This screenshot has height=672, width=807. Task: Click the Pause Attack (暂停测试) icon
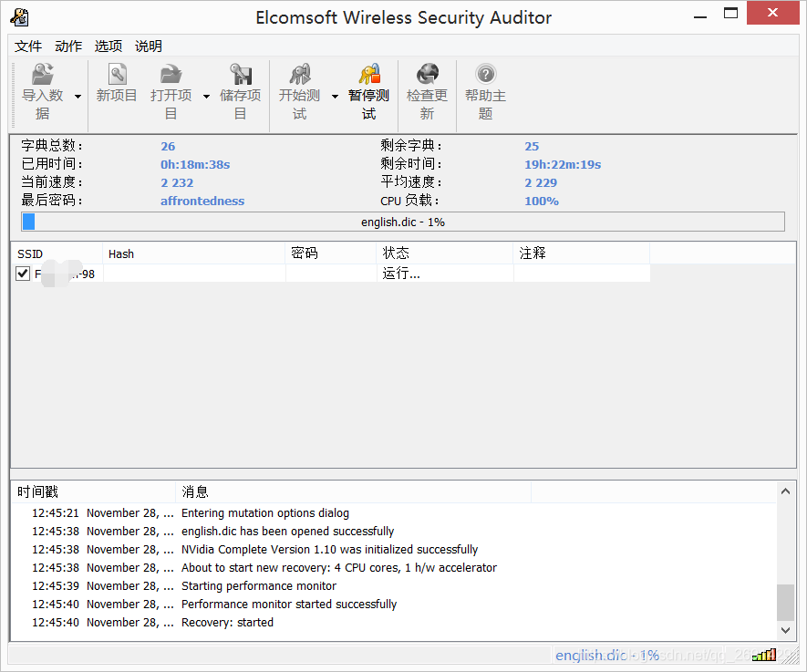click(369, 75)
